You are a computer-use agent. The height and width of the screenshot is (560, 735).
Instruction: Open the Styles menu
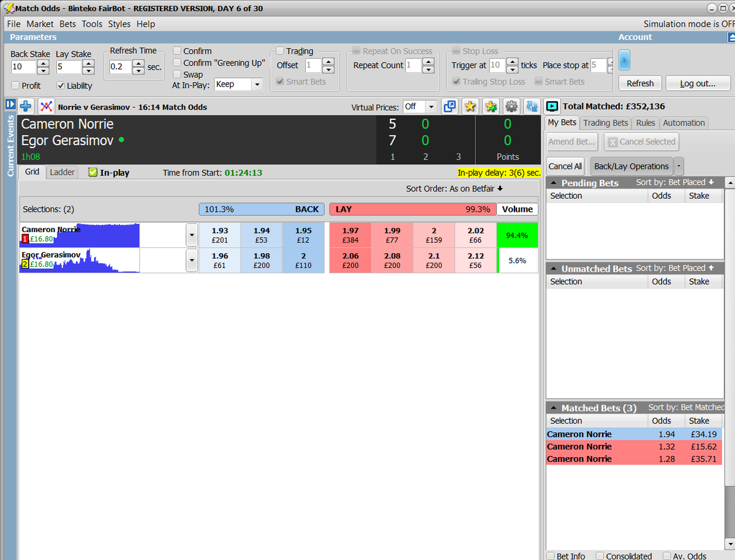click(119, 24)
